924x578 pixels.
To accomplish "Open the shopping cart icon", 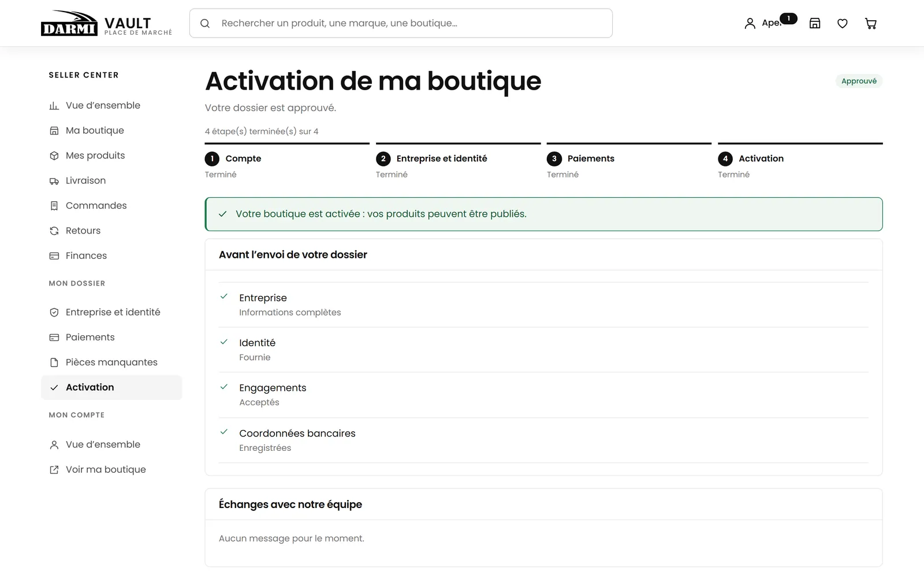I will pos(871,23).
